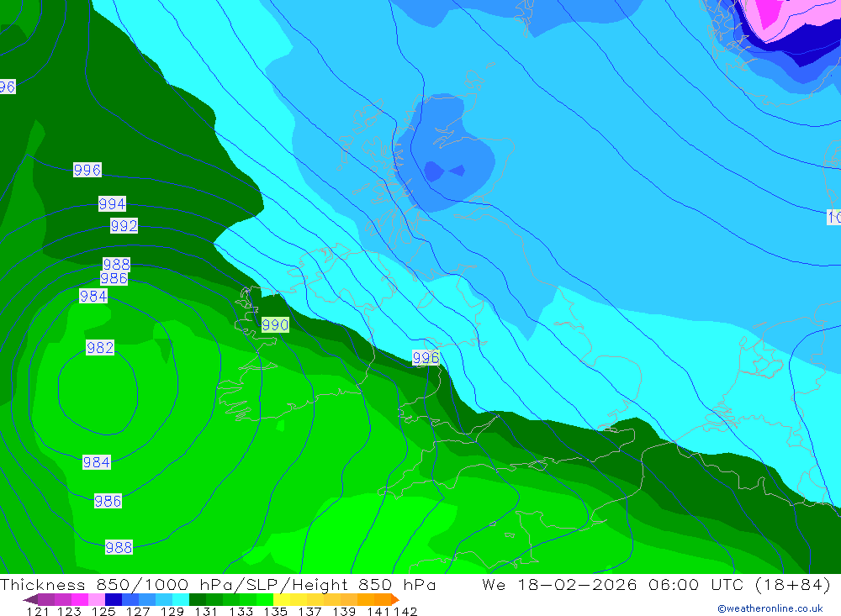Image resolution: width=841 pixels, height=616 pixels.
Task: Click the 996 label over the Welsh coast
Action: (426, 358)
